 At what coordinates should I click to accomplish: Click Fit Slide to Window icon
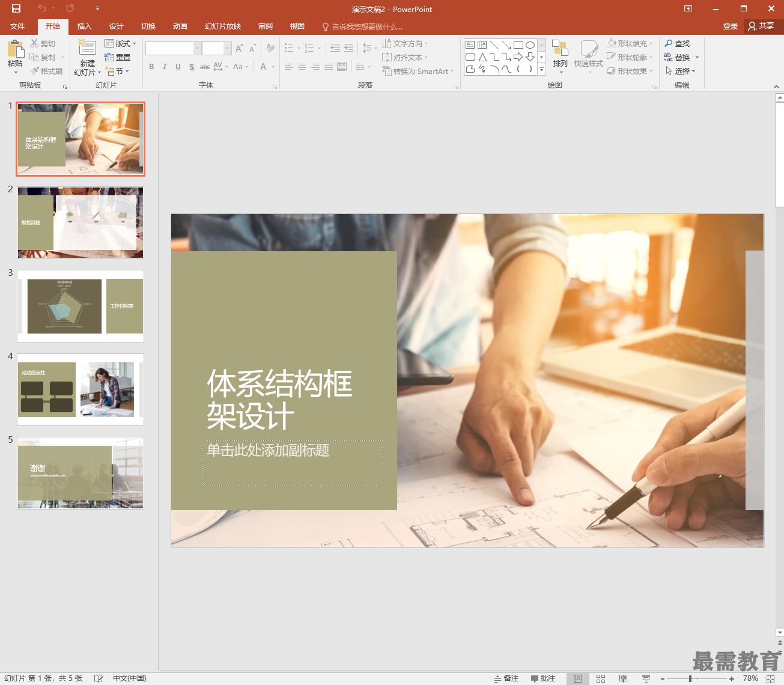771,678
